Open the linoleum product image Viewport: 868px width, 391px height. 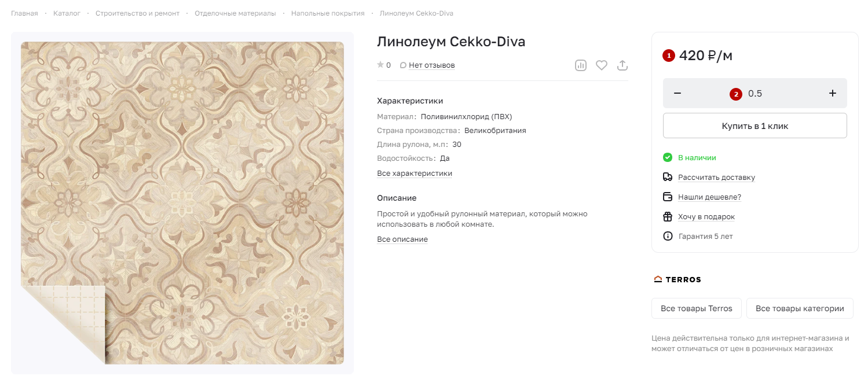pos(182,203)
